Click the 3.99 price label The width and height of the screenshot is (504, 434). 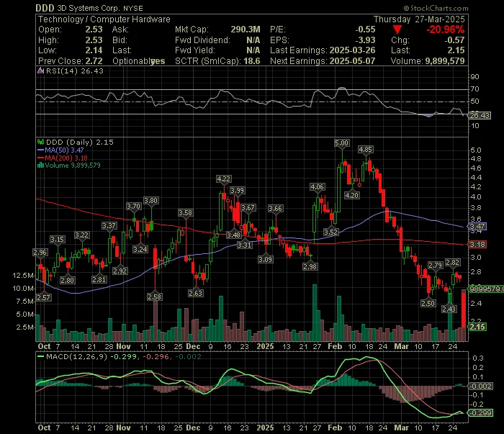click(x=238, y=191)
